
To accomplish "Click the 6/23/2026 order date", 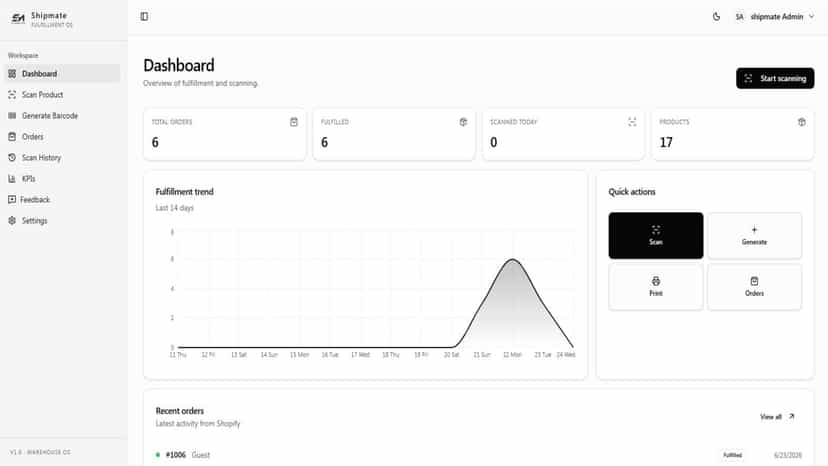I will tap(788, 455).
